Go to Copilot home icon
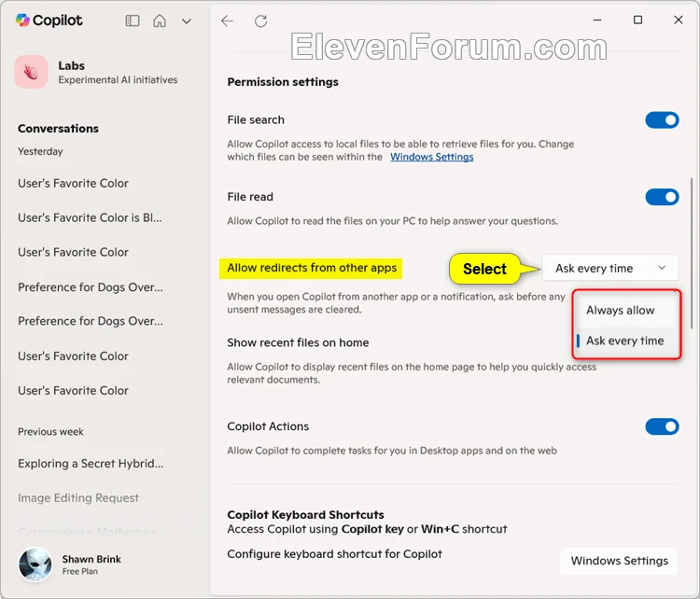The height and width of the screenshot is (599, 700). (x=160, y=21)
